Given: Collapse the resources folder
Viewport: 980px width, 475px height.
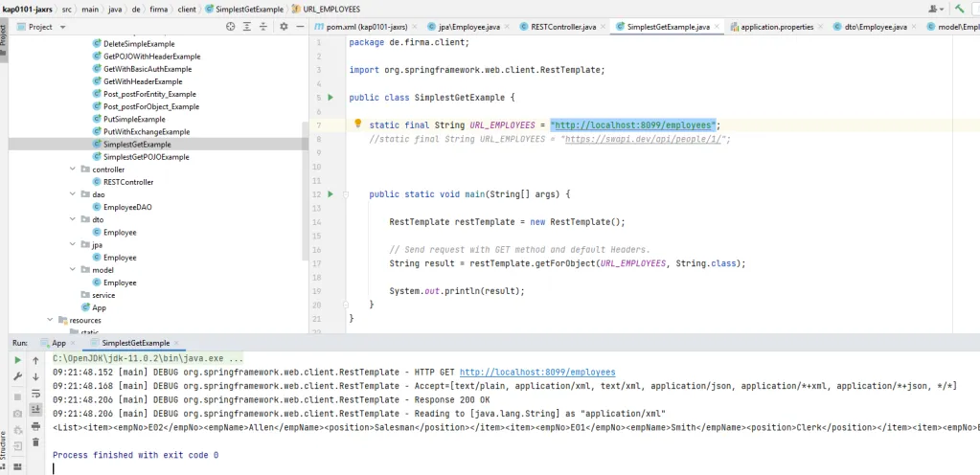Looking at the screenshot, I should (50, 320).
